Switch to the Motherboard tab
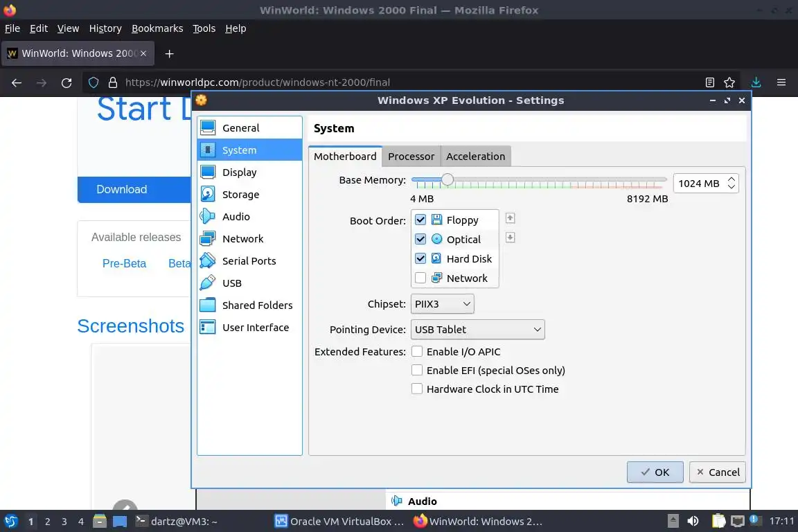Viewport: 798px width, 532px height. (x=345, y=157)
